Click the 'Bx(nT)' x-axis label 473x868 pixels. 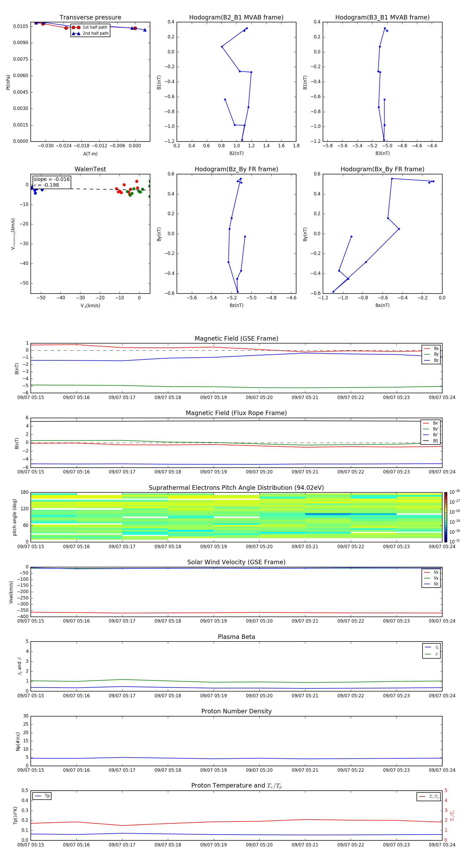point(382,305)
